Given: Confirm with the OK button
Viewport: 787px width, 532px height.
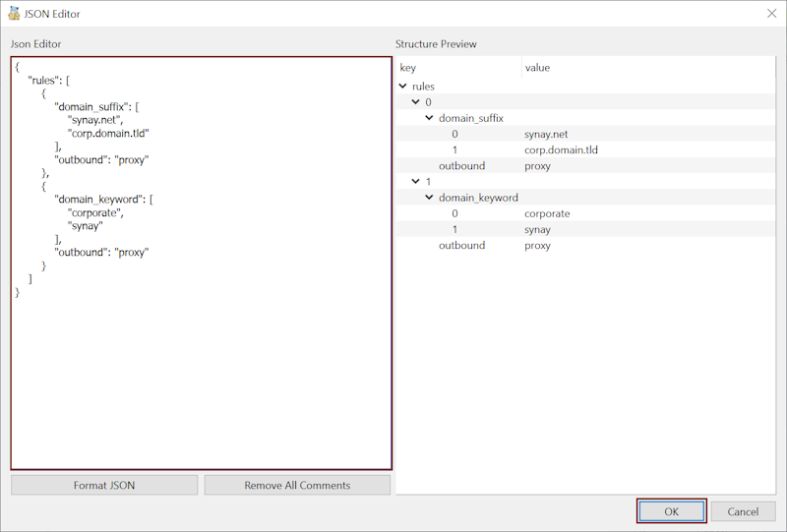Looking at the screenshot, I should (671, 511).
